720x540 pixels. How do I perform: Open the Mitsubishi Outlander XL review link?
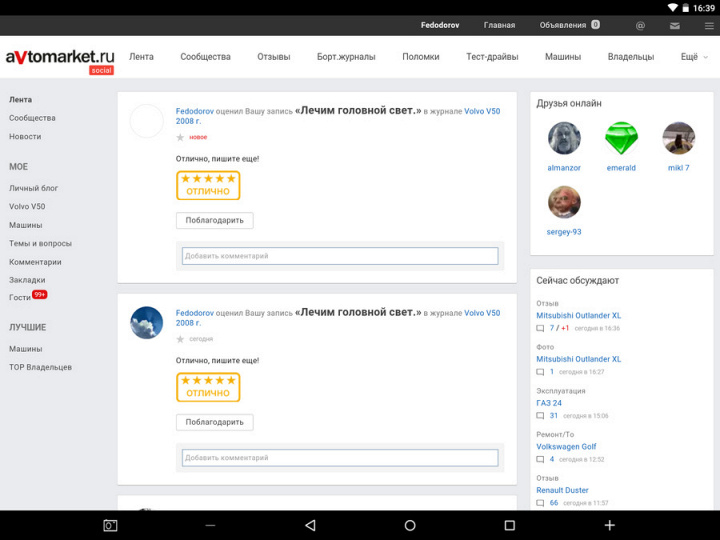(579, 315)
